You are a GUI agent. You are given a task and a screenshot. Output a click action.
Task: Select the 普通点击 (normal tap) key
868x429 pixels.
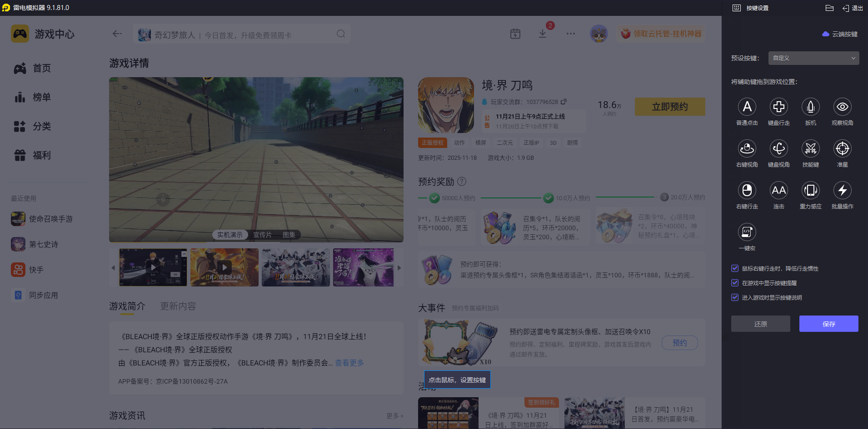(x=747, y=107)
